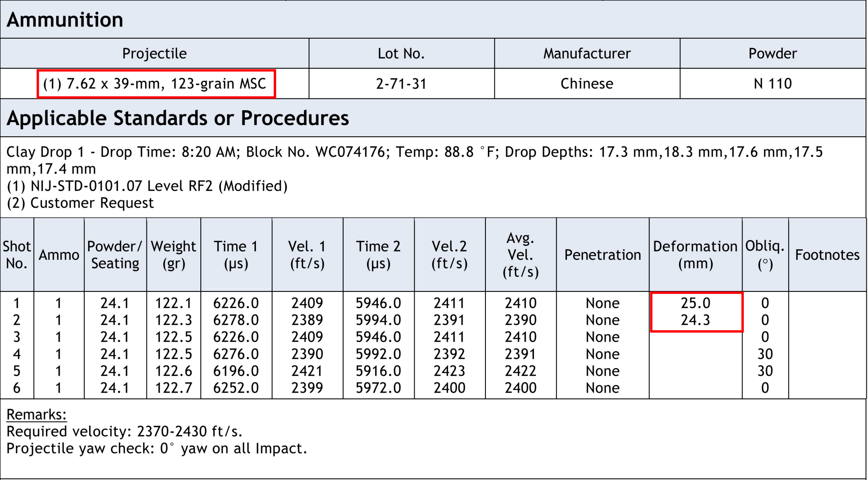Image resolution: width=868 pixels, height=480 pixels.
Task: Click the Lot No. value 2-71-31
Action: coord(401,84)
